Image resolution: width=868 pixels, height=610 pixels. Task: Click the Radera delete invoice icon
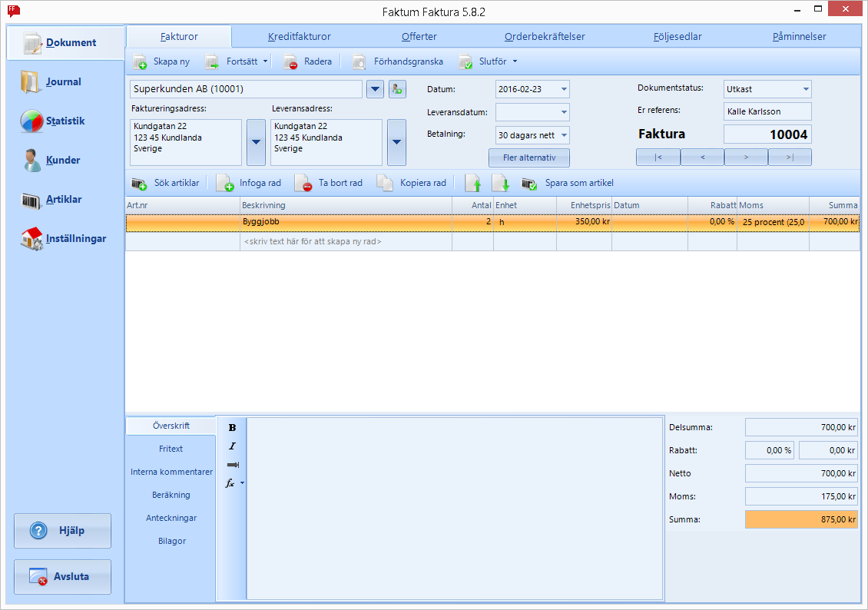[x=290, y=62]
